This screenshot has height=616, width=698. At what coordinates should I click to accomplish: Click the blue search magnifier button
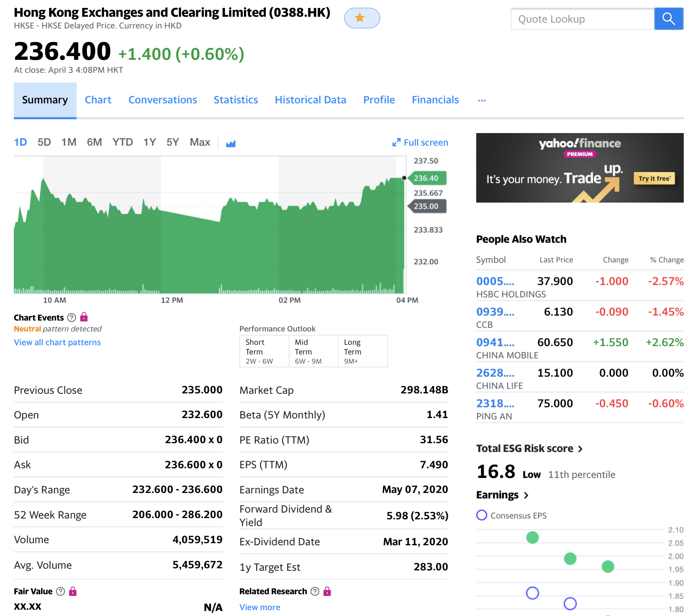(x=669, y=19)
